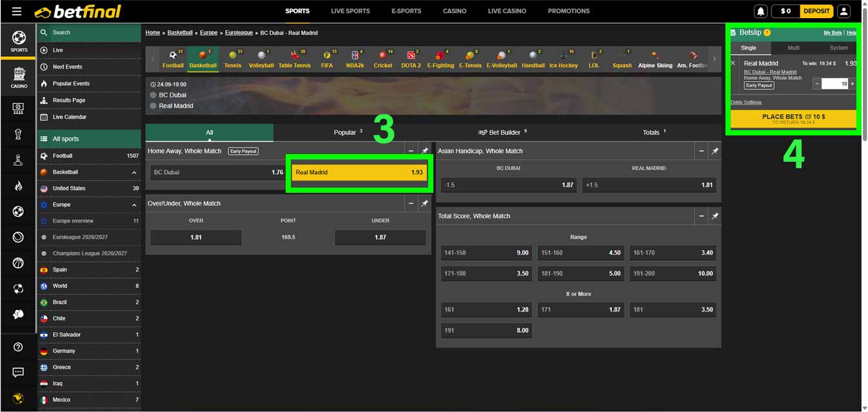Open the My Bets link
Screen dimensions: 868x412
pos(833,33)
